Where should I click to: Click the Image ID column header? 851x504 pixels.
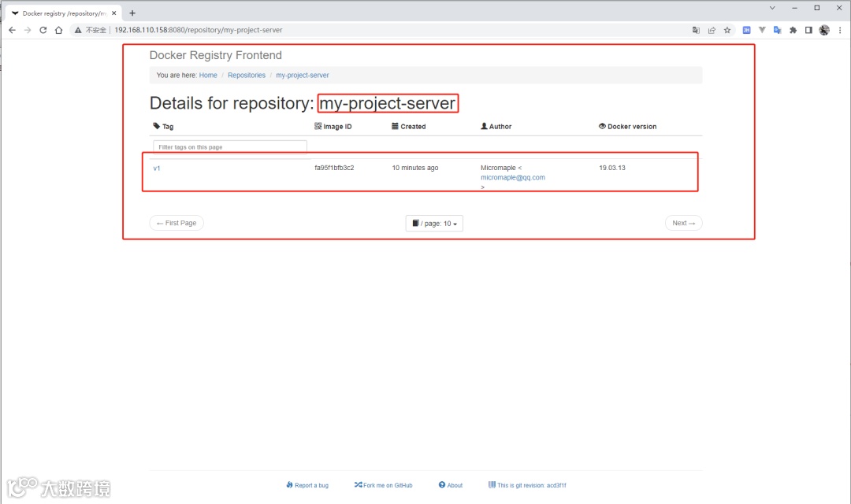pos(333,127)
